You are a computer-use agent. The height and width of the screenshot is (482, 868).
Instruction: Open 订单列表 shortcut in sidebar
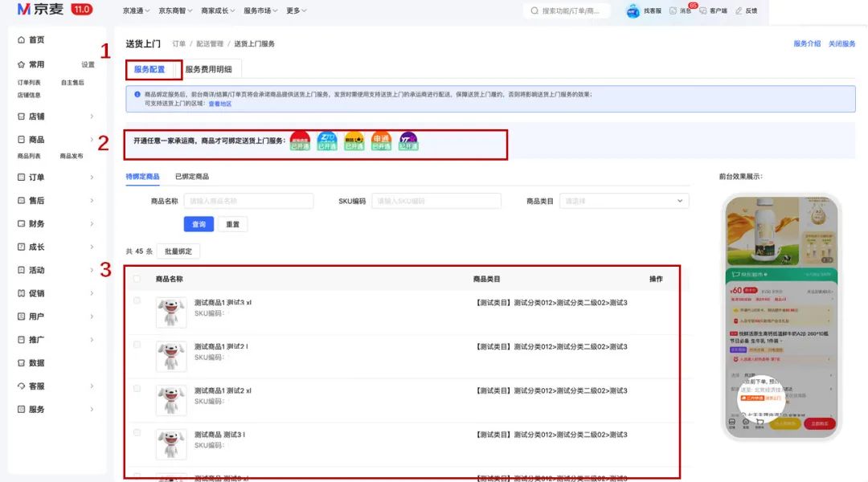[x=29, y=83]
